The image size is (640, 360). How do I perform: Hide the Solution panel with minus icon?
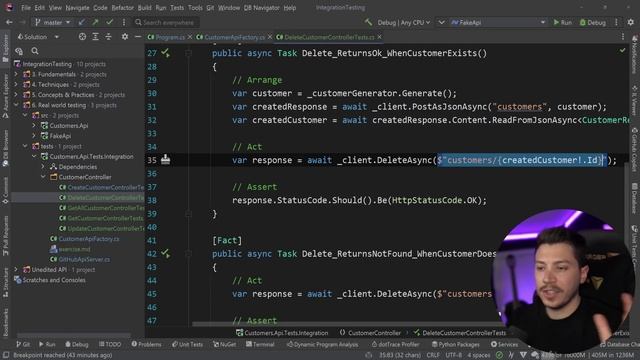coord(138,37)
